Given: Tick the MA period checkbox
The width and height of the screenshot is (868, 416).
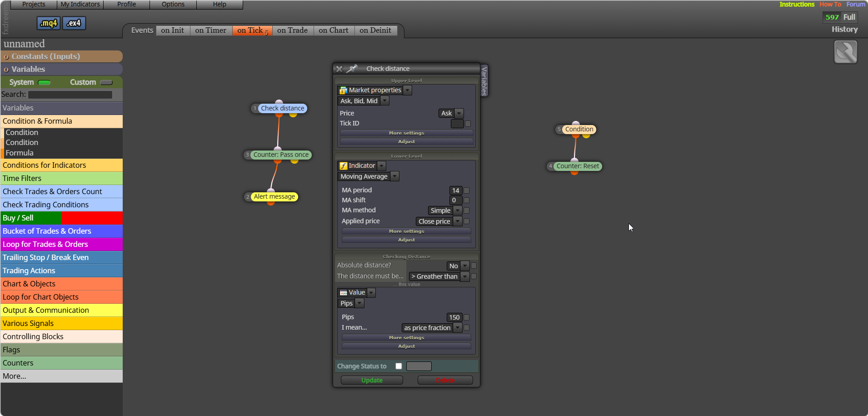Looking at the screenshot, I should [x=466, y=190].
